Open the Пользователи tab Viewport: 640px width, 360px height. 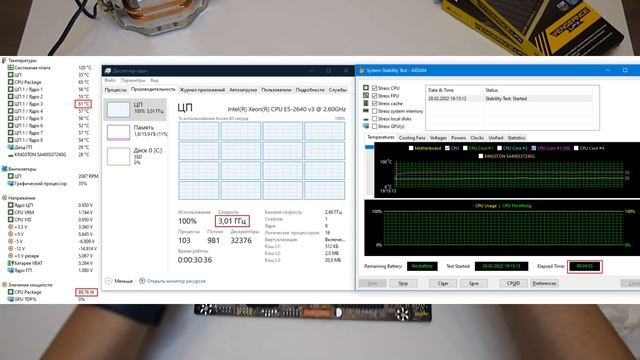[x=276, y=90]
